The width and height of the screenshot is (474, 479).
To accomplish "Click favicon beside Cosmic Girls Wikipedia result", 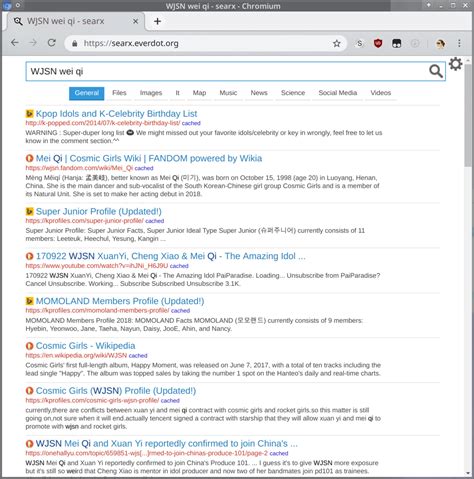I will (x=29, y=346).
